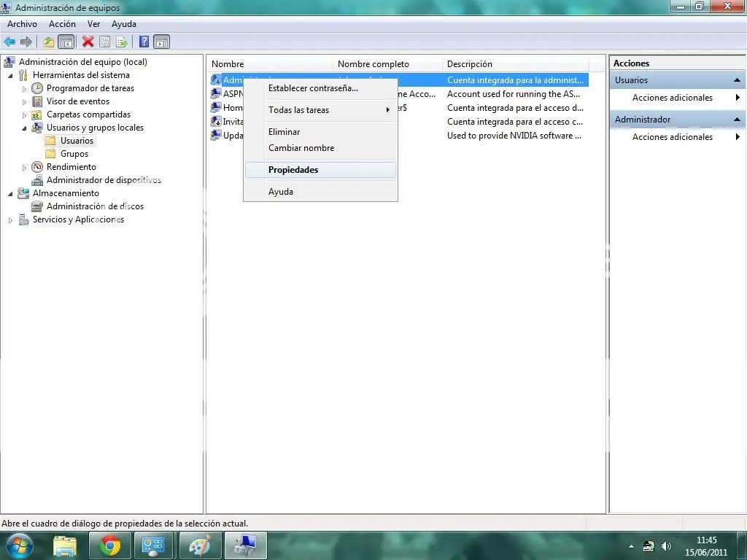Choose Propiedades from the context menu
The image size is (747, 560).
pos(293,170)
